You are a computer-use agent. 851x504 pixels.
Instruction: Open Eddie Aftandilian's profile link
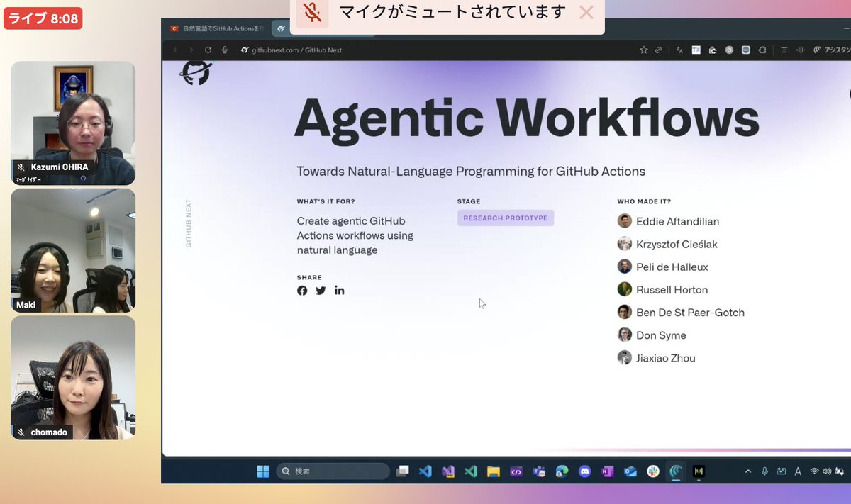(x=668, y=221)
